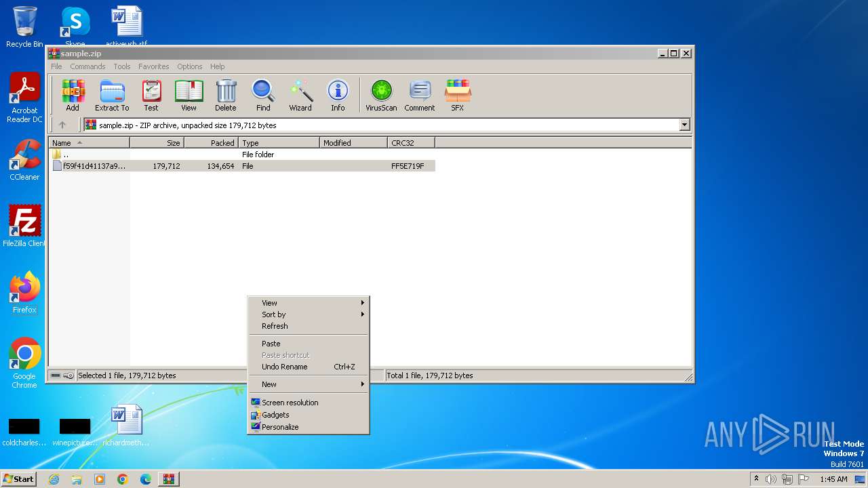Launch CCleaner desktop shortcut
Viewport: 868px width, 488px height.
coord(24,160)
